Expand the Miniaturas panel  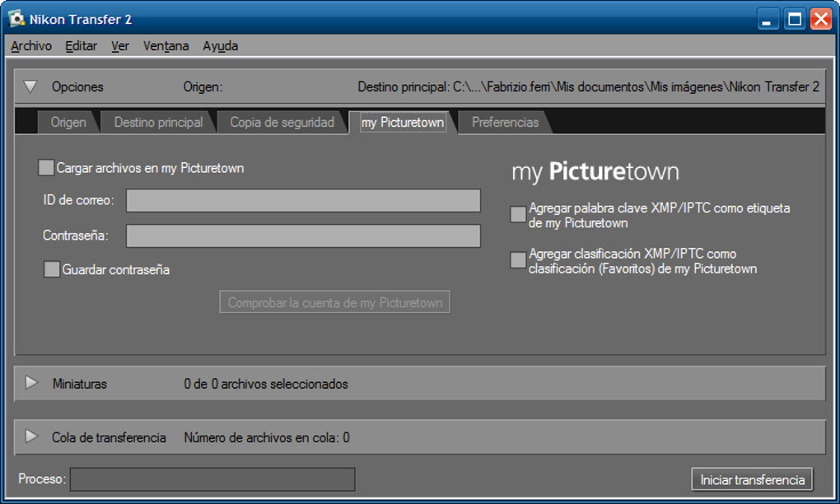pos(31,383)
